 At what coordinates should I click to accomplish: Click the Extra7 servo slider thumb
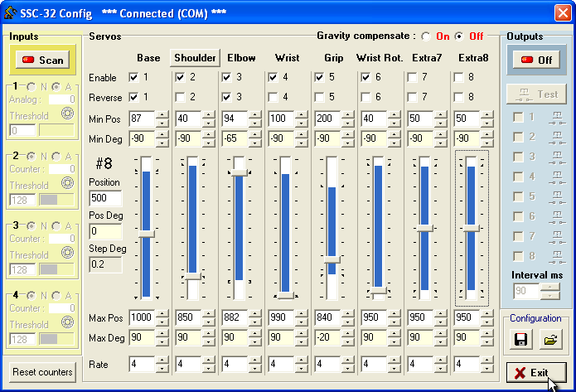pos(424,228)
